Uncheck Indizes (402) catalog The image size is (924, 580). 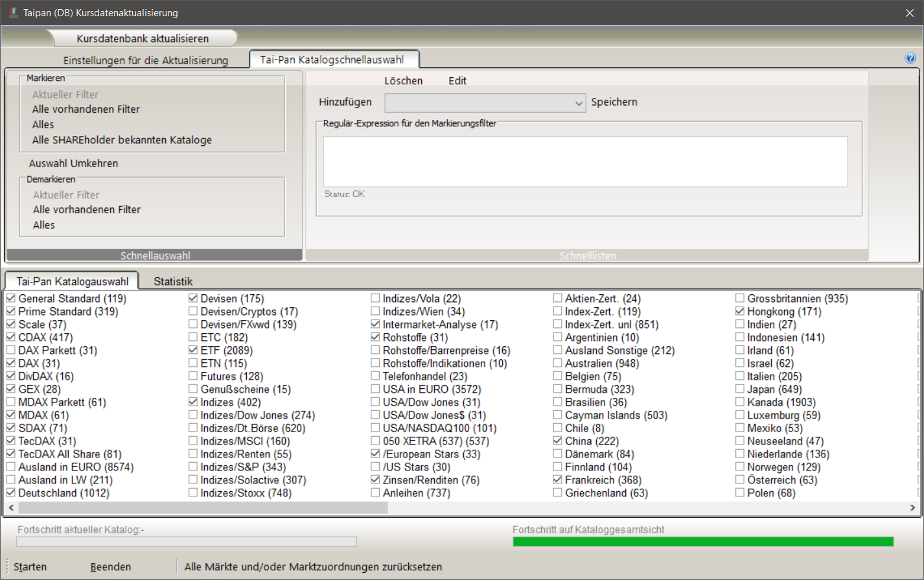tap(193, 402)
